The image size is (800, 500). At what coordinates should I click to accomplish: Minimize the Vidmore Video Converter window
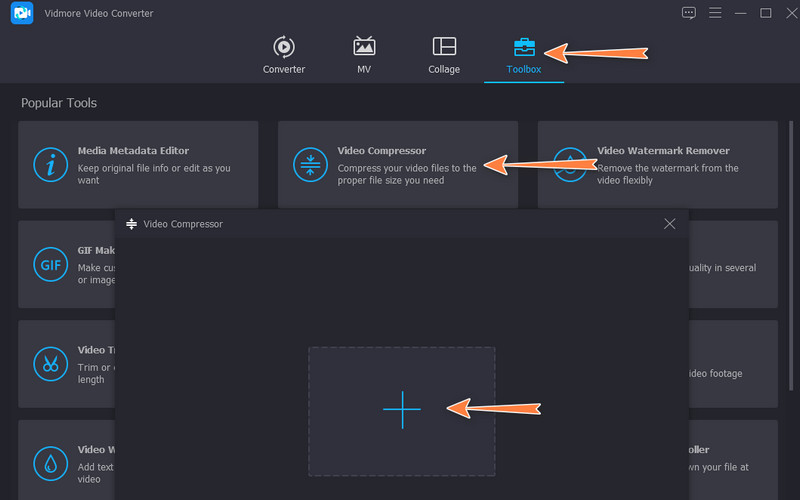pyautogui.click(x=740, y=13)
